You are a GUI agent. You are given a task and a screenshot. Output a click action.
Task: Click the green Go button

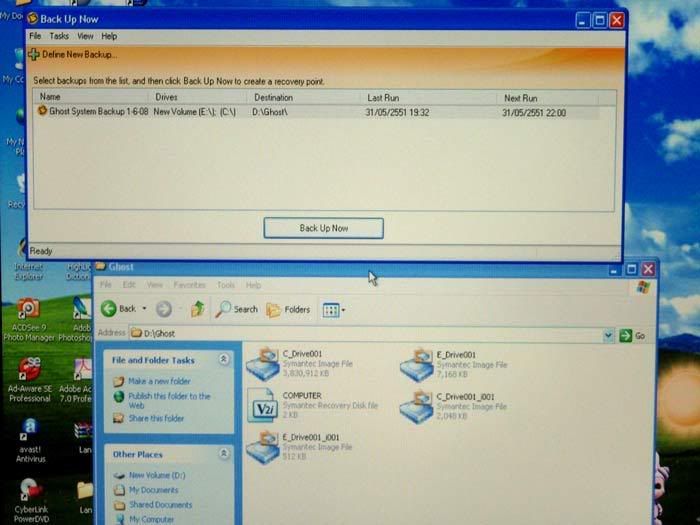click(632, 336)
